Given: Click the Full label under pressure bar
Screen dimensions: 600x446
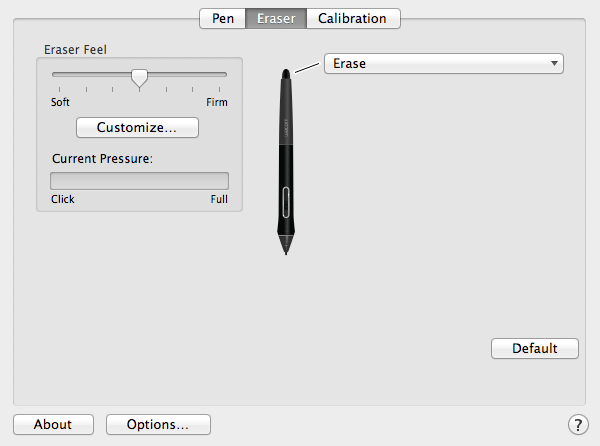Looking at the screenshot, I should [219, 199].
